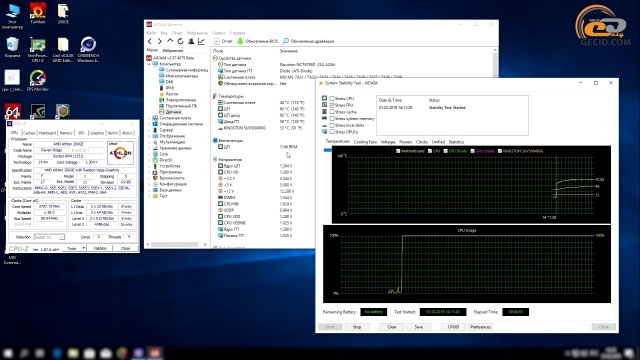640x360 pixels.
Task: Open the Справка menu in AIDA64
Action: tap(238, 33)
